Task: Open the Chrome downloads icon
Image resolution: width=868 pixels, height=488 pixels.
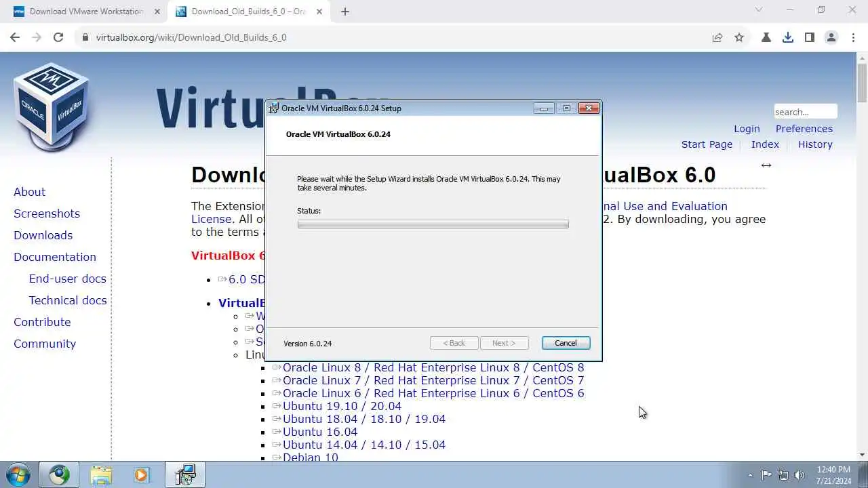Action: click(788, 37)
